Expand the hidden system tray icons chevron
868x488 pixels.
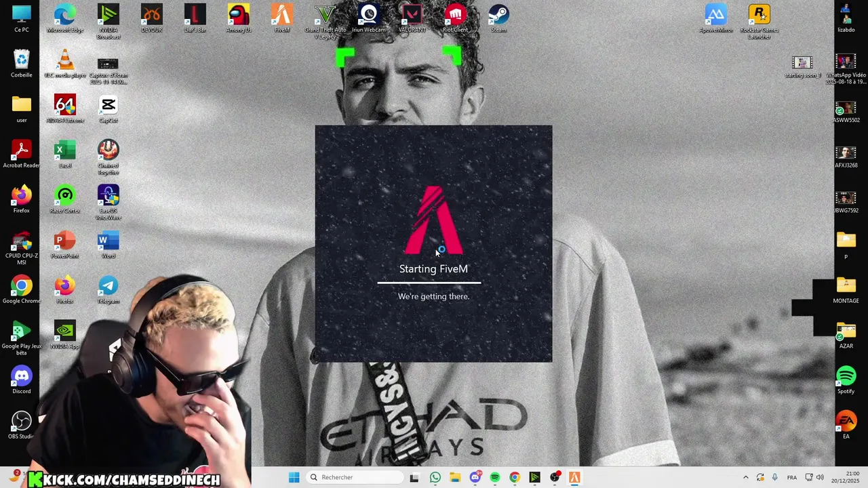pos(745,477)
